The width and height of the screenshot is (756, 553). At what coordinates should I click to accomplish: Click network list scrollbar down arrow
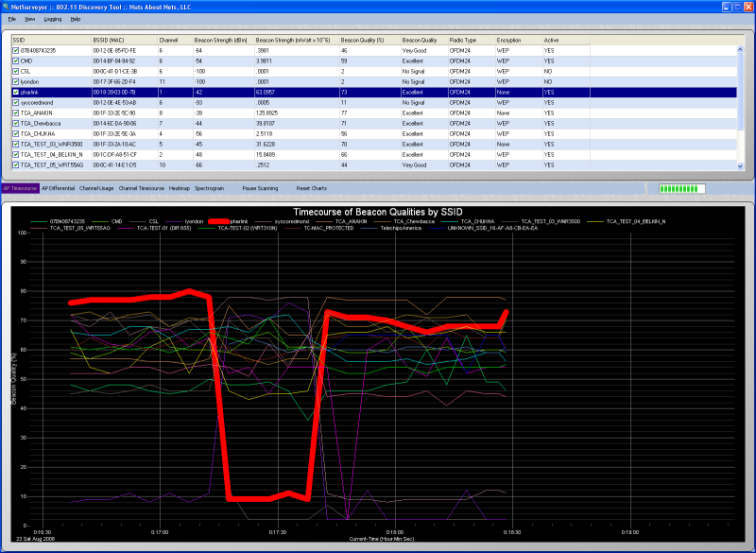(x=741, y=165)
